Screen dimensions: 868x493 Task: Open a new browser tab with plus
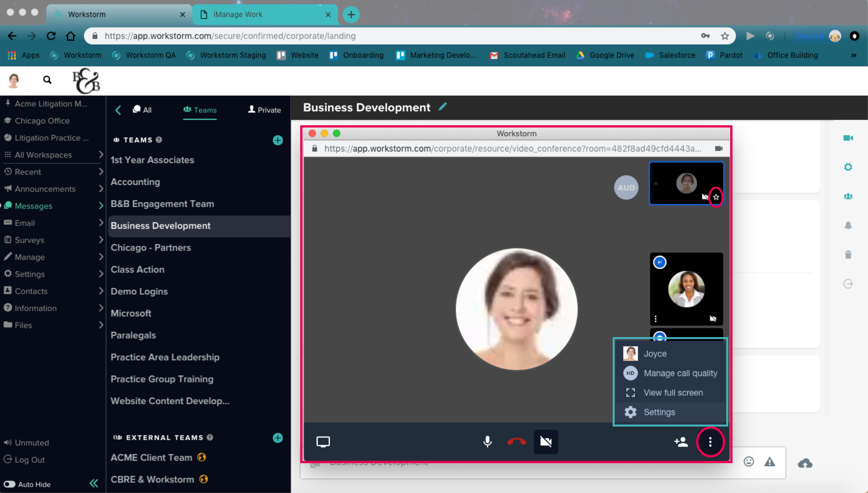(x=351, y=14)
